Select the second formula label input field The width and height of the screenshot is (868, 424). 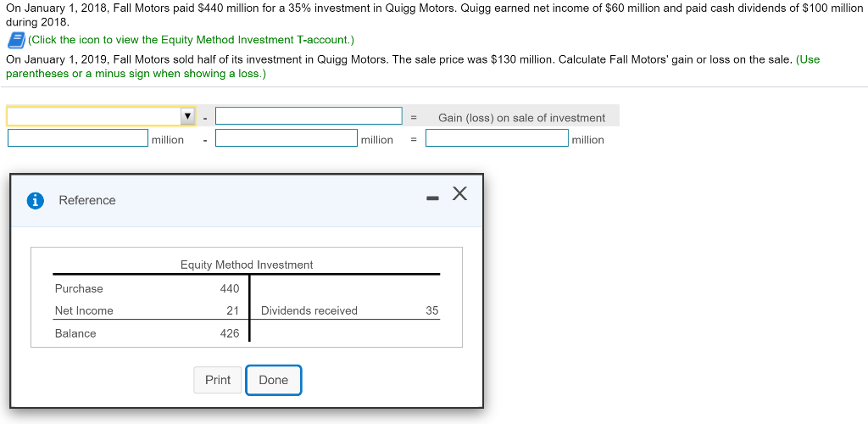(309, 116)
